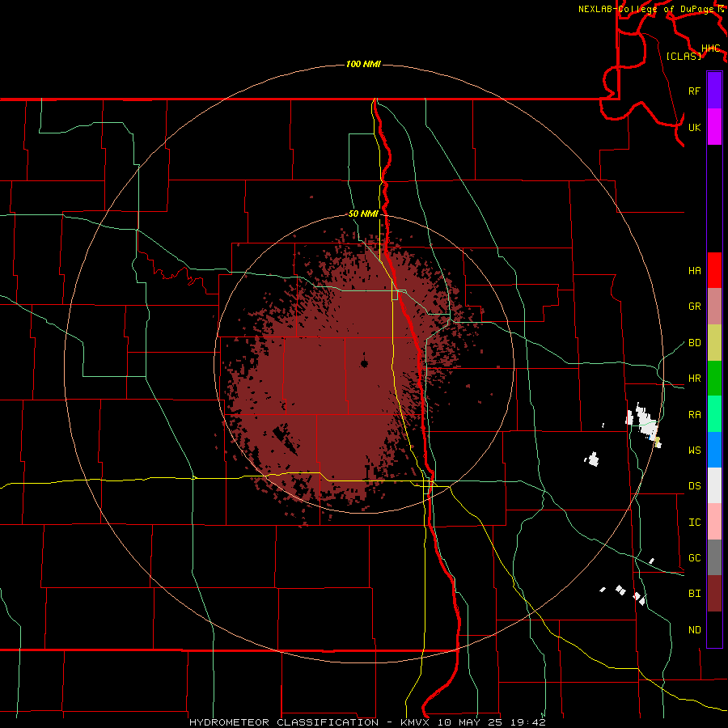The width and height of the screenshot is (728, 728).
Task: Select the "HR" legend label
Action: click(x=694, y=379)
